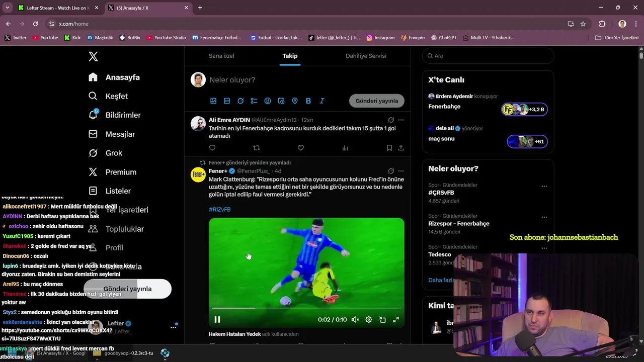Open more options for #ÇRSvFB trend
Screen dimensions: 644x362
click(544, 186)
